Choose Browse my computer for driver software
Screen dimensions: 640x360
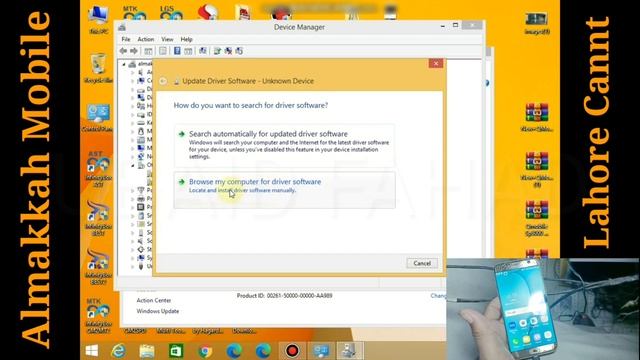coord(284,190)
